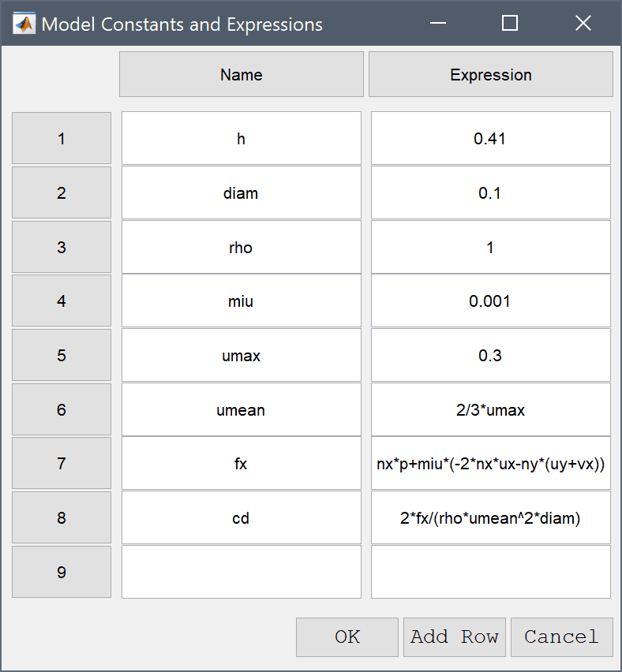The width and height of the screenshot is (622, 672).
Task: Edit the cd drag coefficient expression
Action: 491,517
